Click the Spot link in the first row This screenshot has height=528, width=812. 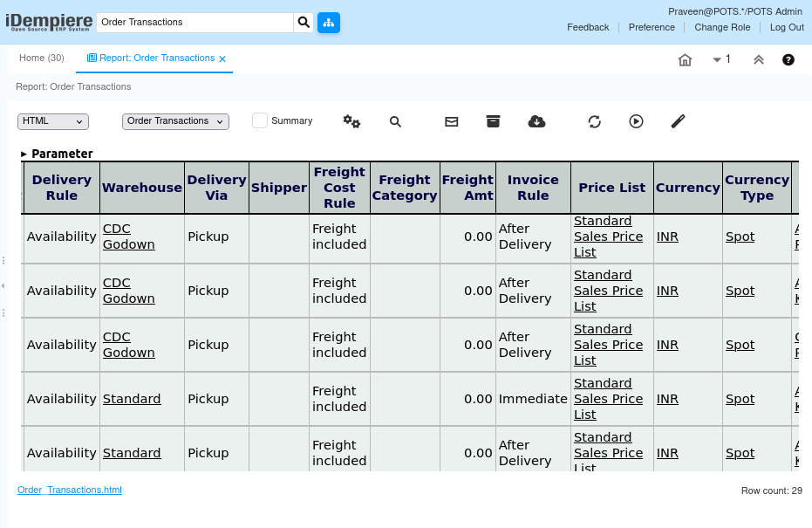[740, 237]
